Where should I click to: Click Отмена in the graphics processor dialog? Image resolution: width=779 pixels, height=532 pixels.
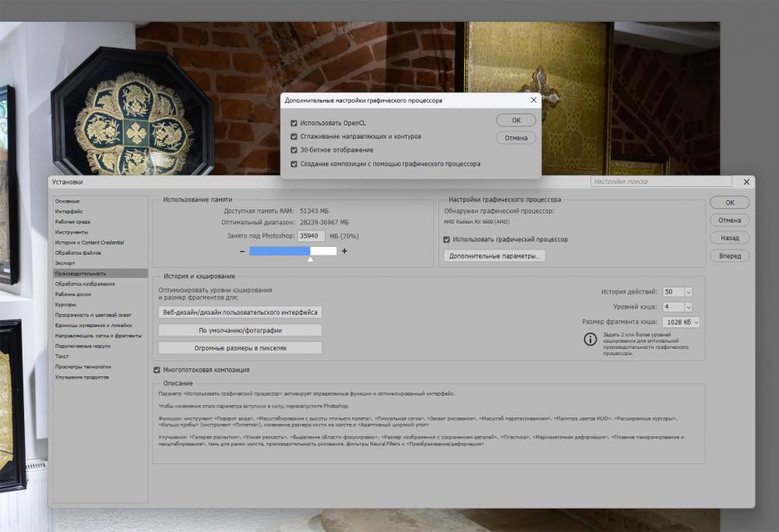pos(516,138)
